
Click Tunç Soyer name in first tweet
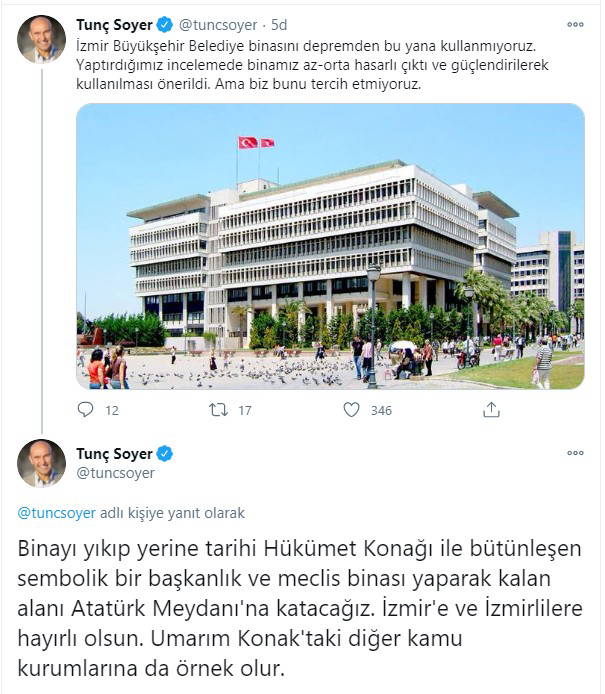pos(114,25)
